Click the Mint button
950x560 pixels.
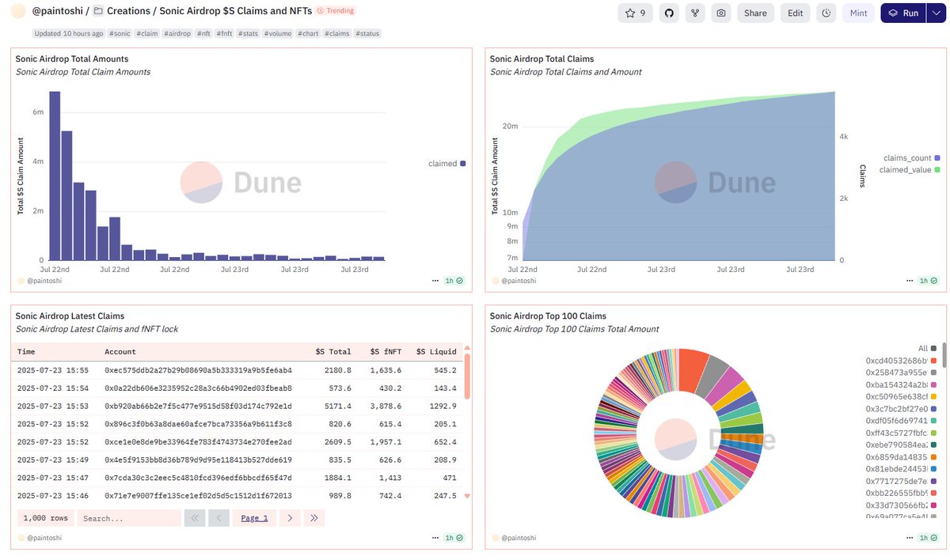point(858,13)
